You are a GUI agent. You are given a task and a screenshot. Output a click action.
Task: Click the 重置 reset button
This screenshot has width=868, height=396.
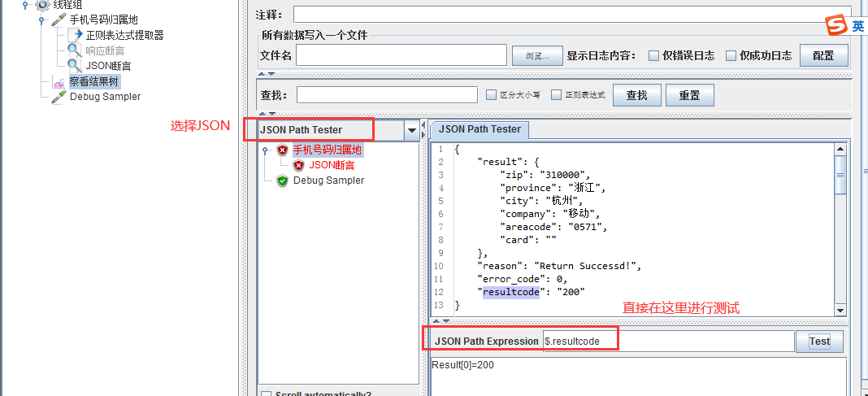[690, 95]
